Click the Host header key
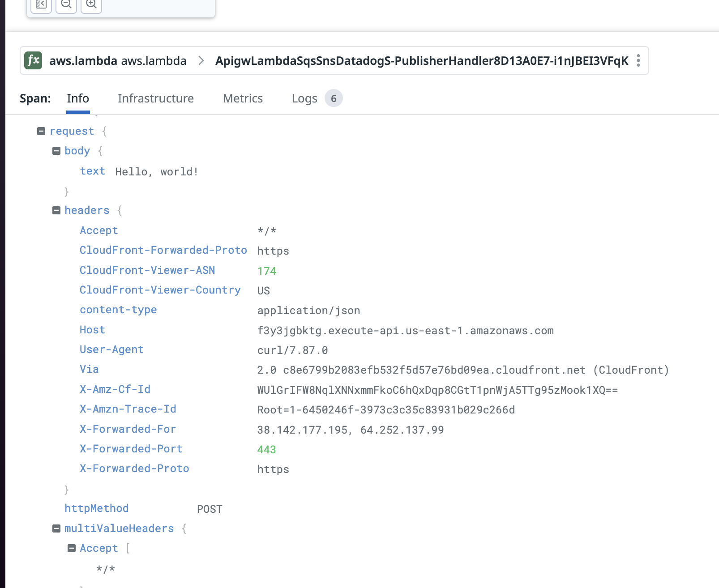The image size is (719, 588). pyautogui.click(x=92, y=330)
